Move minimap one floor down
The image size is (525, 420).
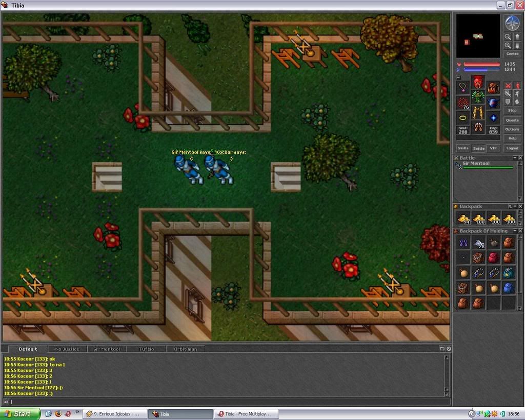pyautogui.click(x=517, y=46)
